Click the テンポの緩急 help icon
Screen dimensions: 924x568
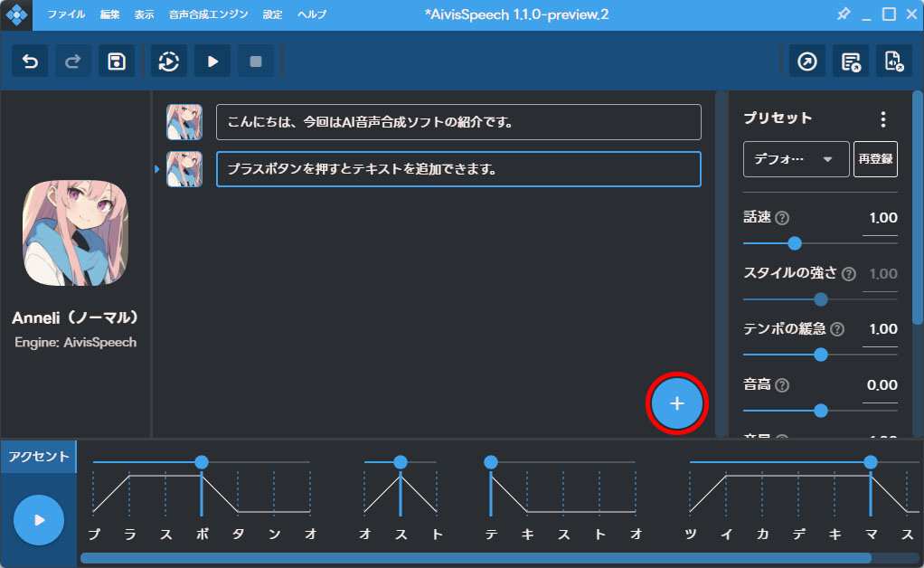[837, 329]
